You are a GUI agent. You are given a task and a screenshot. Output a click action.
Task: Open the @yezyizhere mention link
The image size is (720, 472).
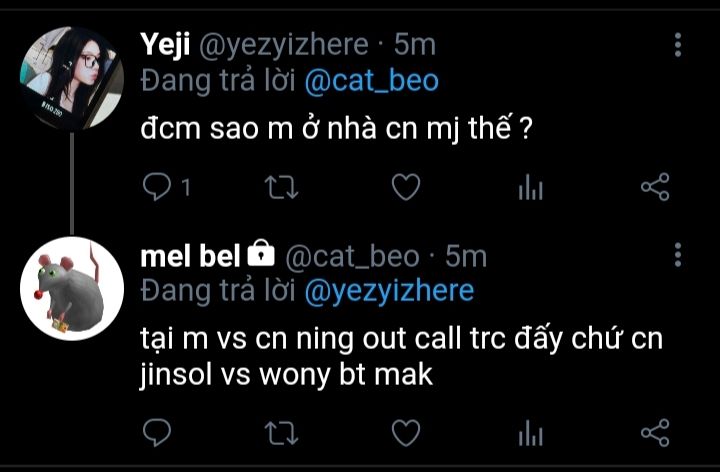pos(389,291)
